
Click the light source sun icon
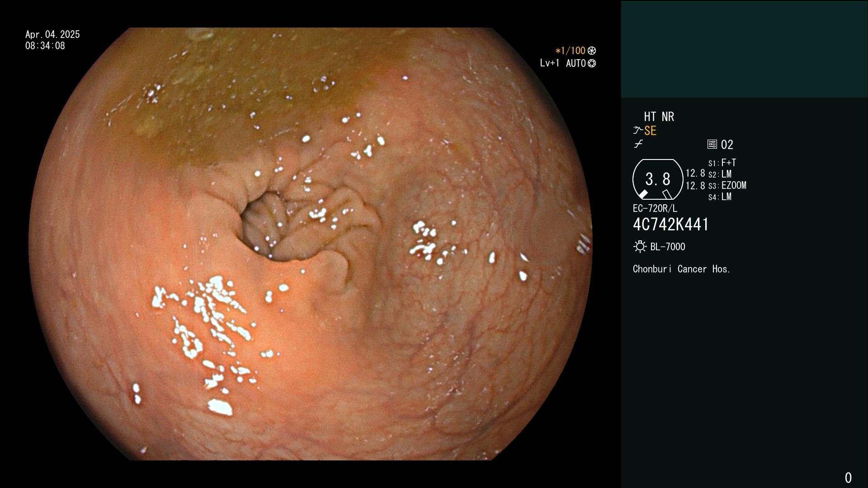tap(640, 247)
